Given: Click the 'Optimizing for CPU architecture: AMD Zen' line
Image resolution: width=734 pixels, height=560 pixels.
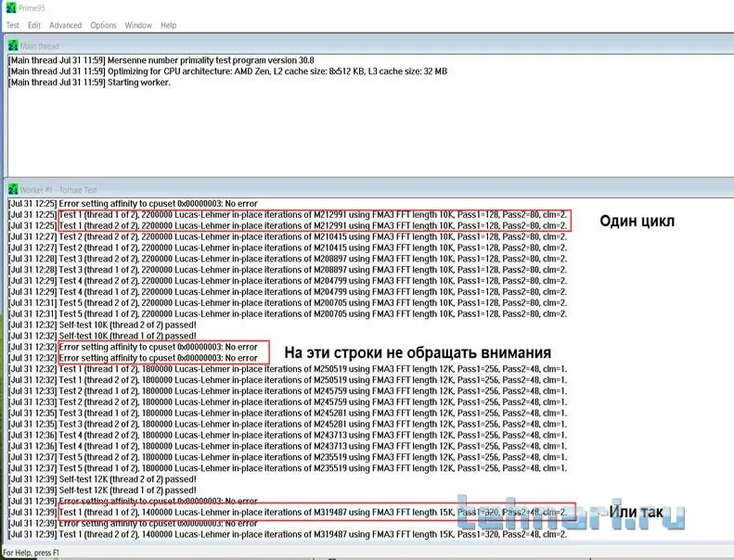Looking at the screenshot, I should click(x=228, y=71).
